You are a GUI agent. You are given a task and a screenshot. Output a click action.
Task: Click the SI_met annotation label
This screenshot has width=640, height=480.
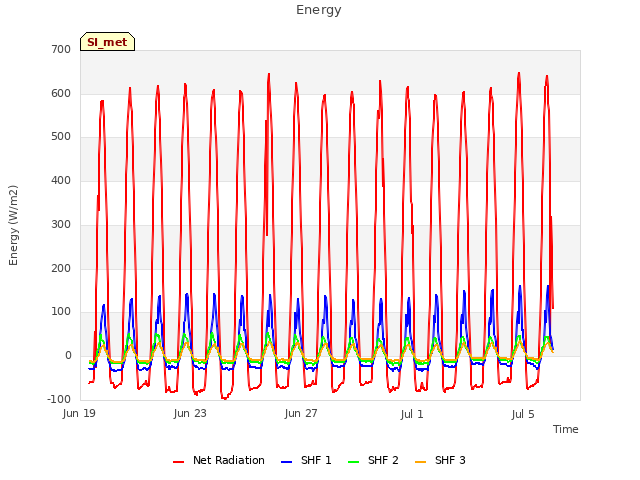pyautogui.click(x=107, y=42)
